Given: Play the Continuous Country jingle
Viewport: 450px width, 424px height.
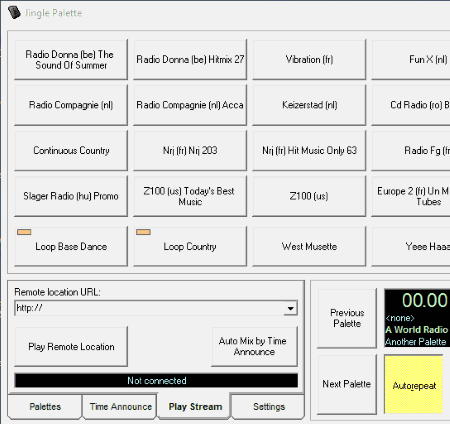Looking at the screenshot, I should [71, 151].
